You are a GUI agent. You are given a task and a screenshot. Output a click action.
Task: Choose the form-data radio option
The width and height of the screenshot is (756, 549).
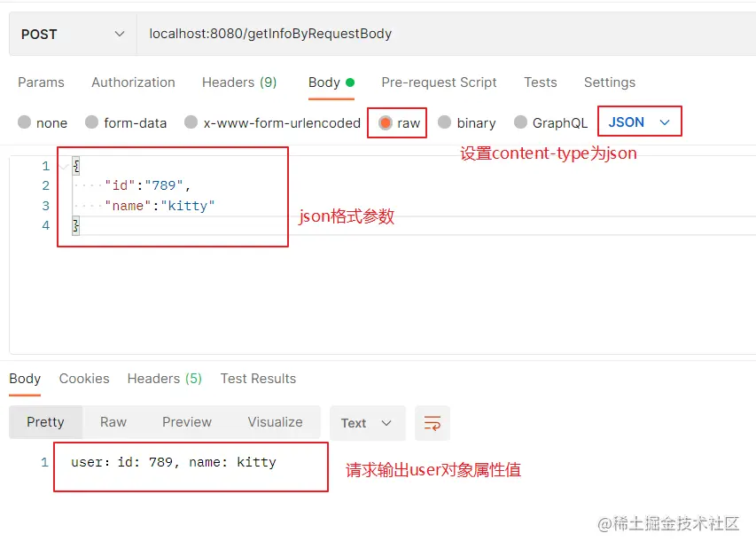pos(126,122)
